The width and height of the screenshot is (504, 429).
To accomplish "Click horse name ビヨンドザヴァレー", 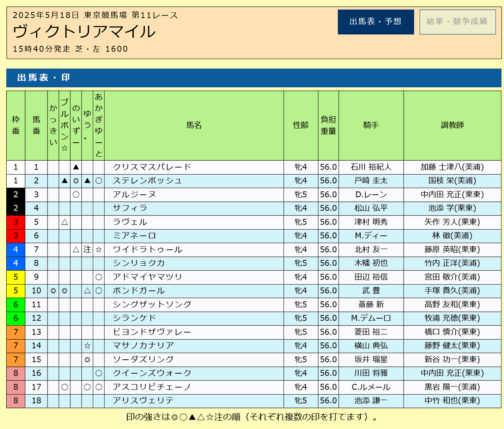I will [x=152, y=332].
